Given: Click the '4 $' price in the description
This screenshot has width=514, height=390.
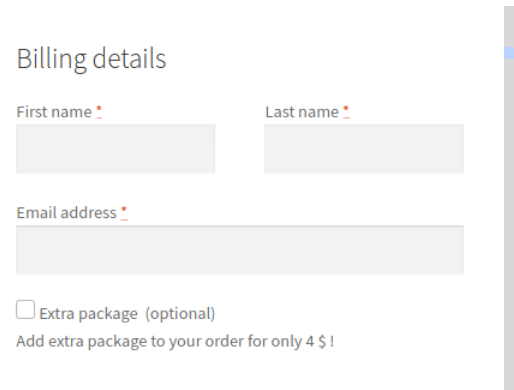Looking at the screenshot, I should 316,341.
